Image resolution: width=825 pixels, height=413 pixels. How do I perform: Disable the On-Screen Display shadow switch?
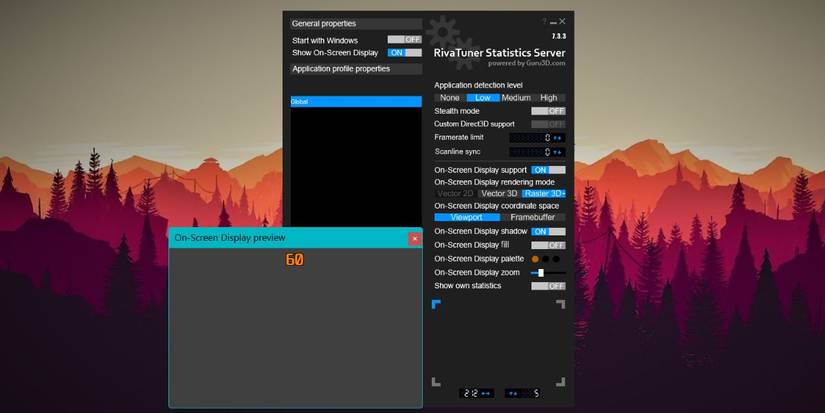548,231
